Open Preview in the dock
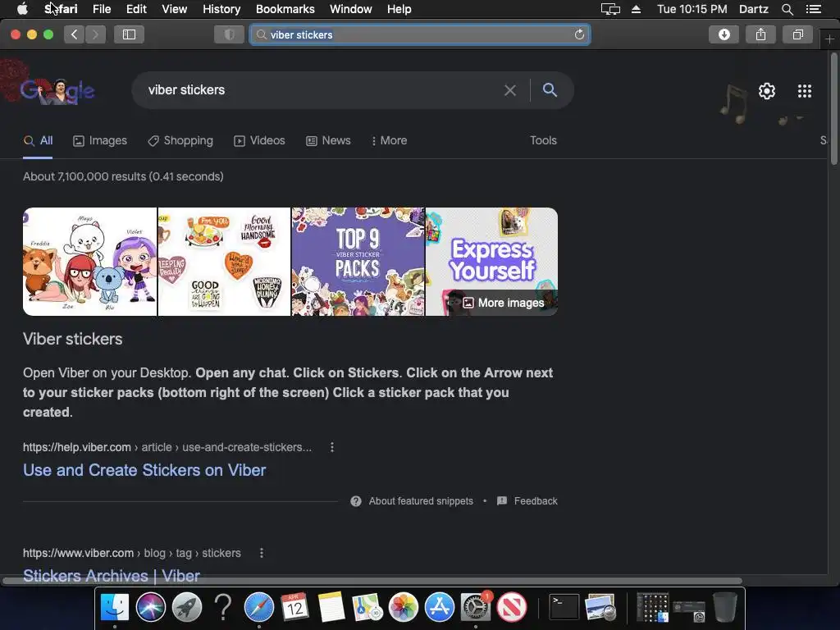 click(x=600, y=607)
